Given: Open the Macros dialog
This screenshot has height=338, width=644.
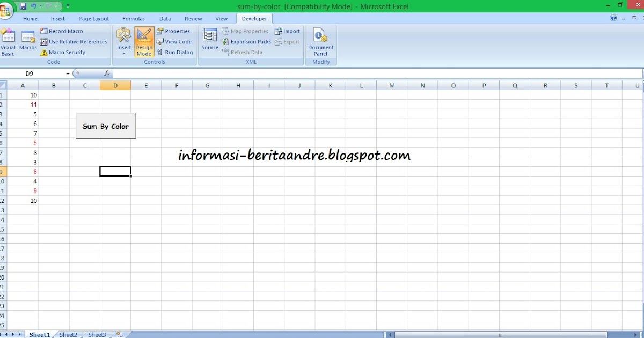Looking at the screenshot, I should [x=28, y=41].
